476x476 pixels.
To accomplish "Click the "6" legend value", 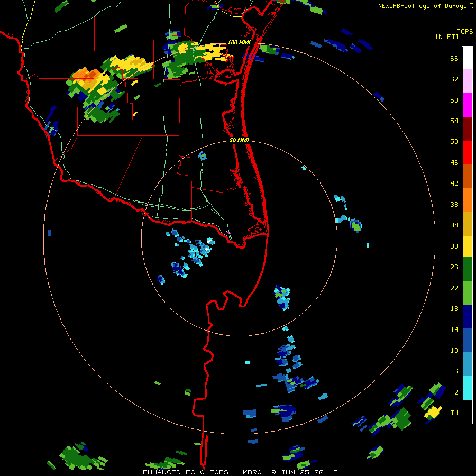I will click(x=456, y=371).
